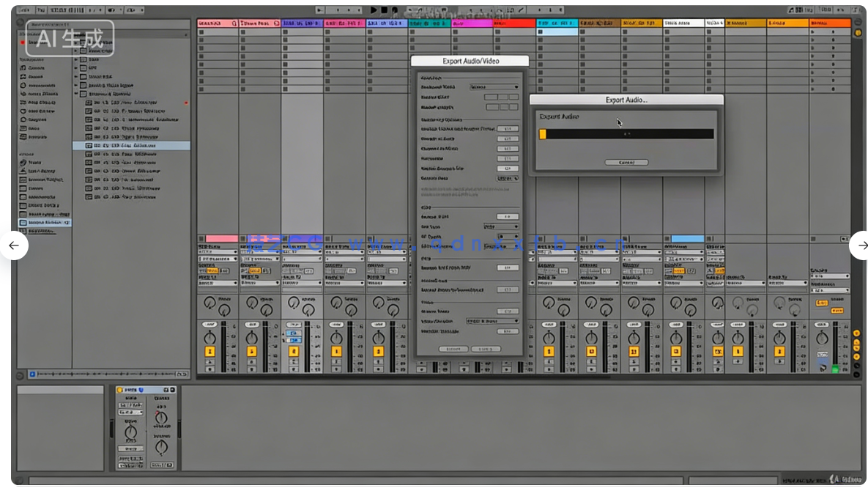Click the Places folder icon in the left browser
The image size is (868, 488).
[x=22, y=188]
